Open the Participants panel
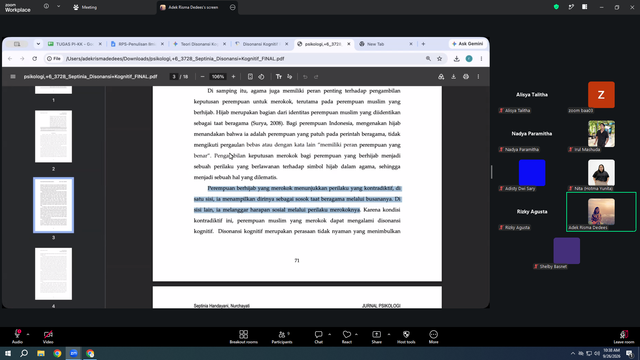 point(282,337)
